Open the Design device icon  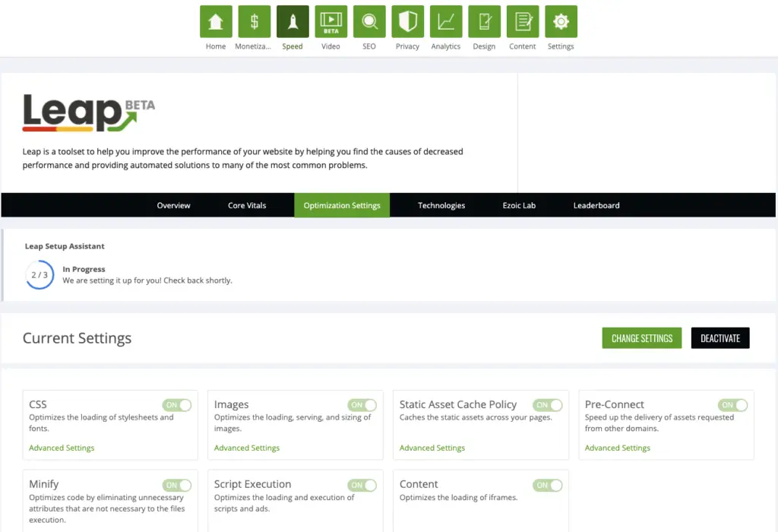coord(484,21)
